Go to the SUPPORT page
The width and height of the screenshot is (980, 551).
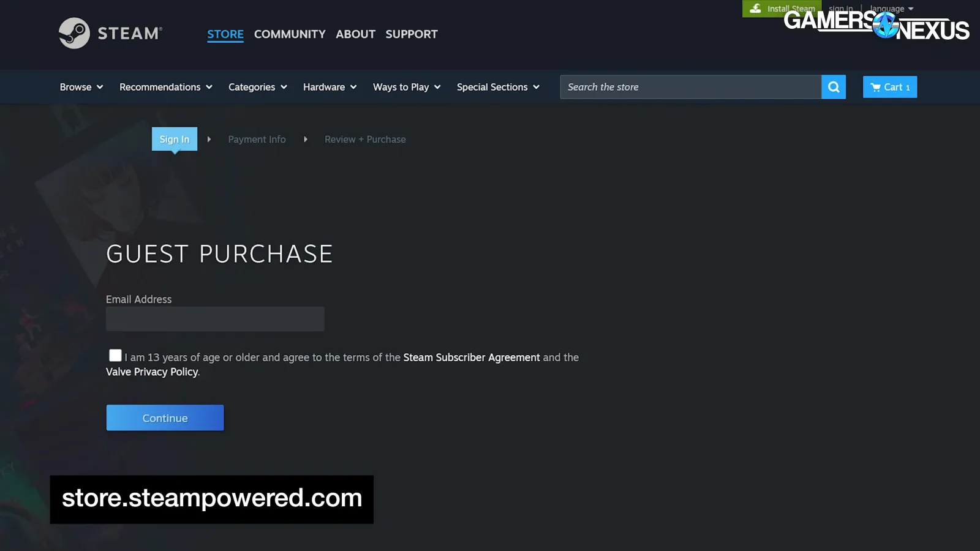tap(412, 34)
